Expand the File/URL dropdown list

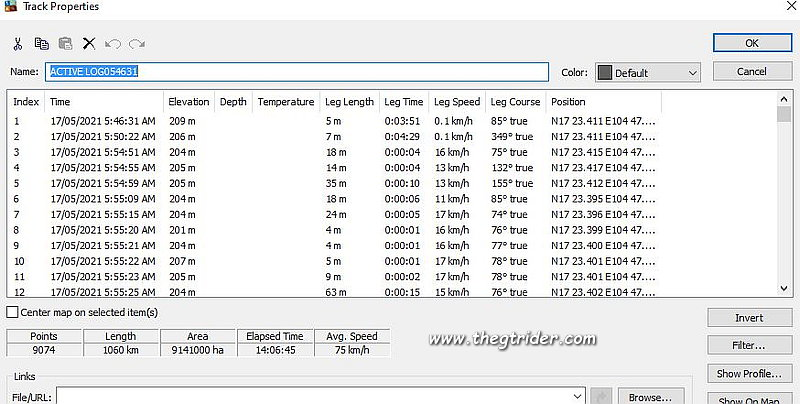[575, 396]
